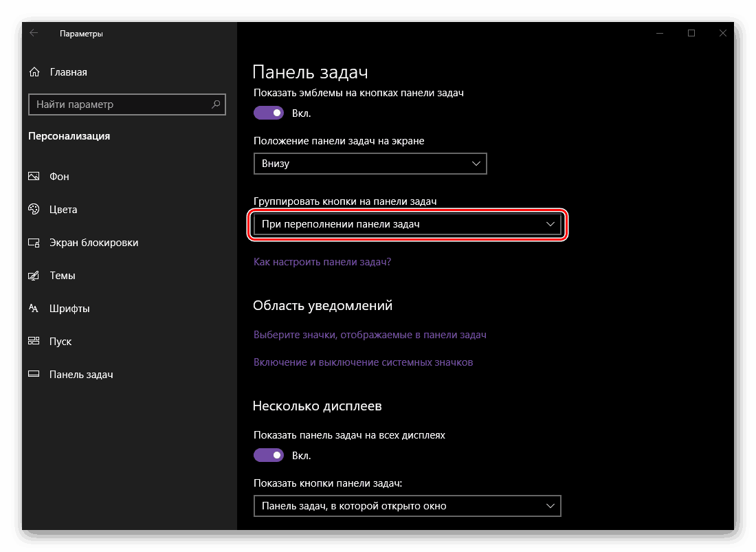Open the Цвета settings page
The width and height of the screenshot is (756, 552).
click(x=63, y=209)
